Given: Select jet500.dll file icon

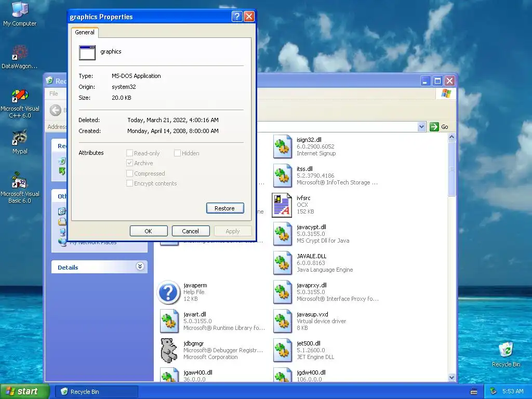Looking at the screenshot, I should pos(282,350).
